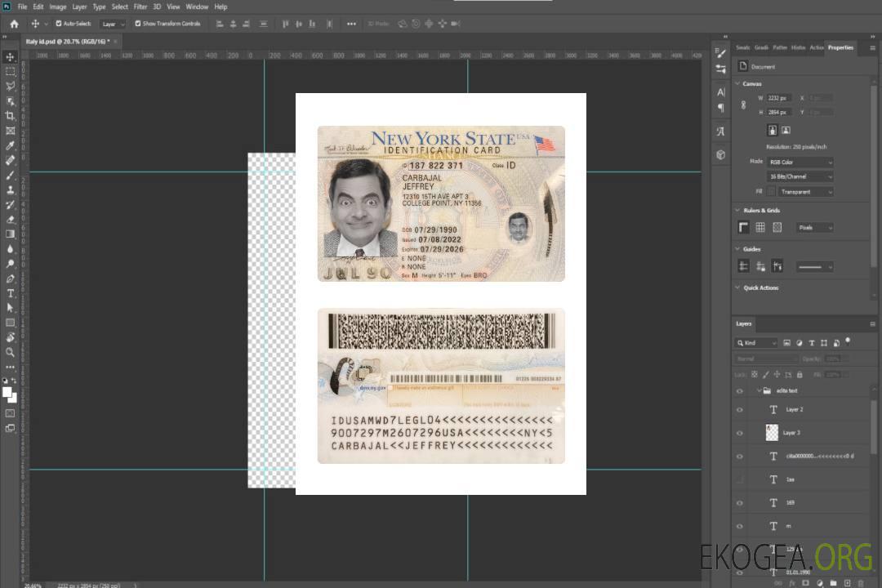The image size is (882, 588).
Task: Click the Create new group folder icon
Action: tap(833, 583)
